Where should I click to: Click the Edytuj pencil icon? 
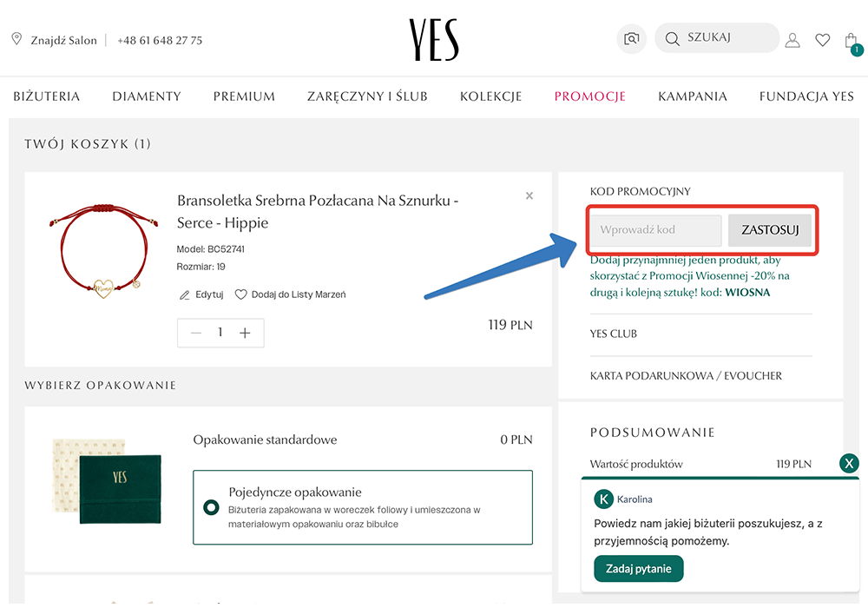[184, 294]
